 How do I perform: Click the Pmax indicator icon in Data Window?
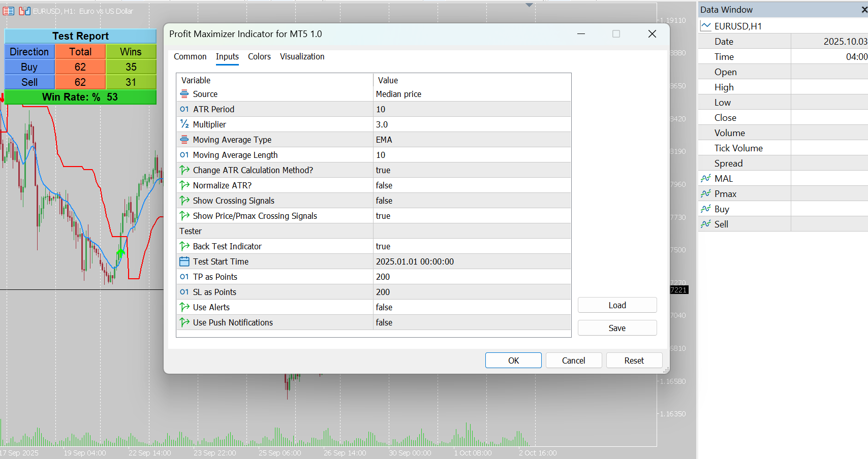(706, 193)
